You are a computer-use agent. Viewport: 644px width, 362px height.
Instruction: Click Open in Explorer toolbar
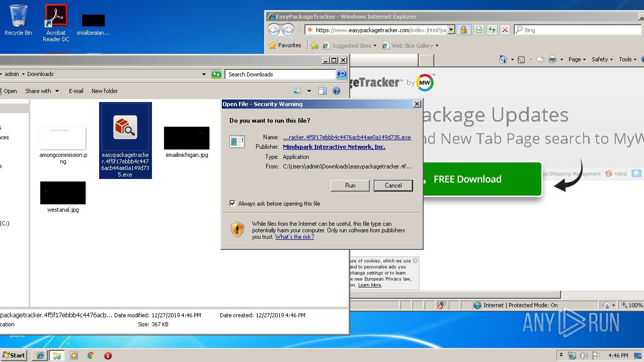point(9,91)
